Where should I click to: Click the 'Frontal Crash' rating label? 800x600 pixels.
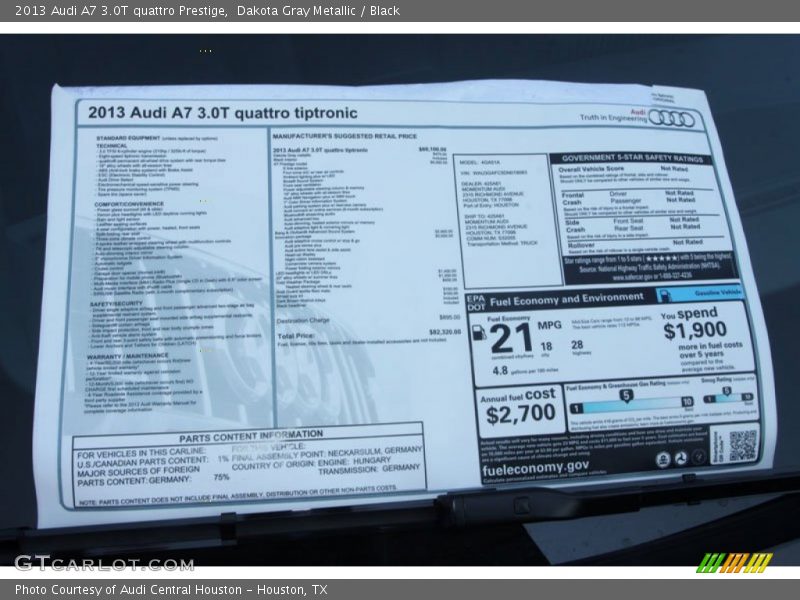[x=572, y=199]
